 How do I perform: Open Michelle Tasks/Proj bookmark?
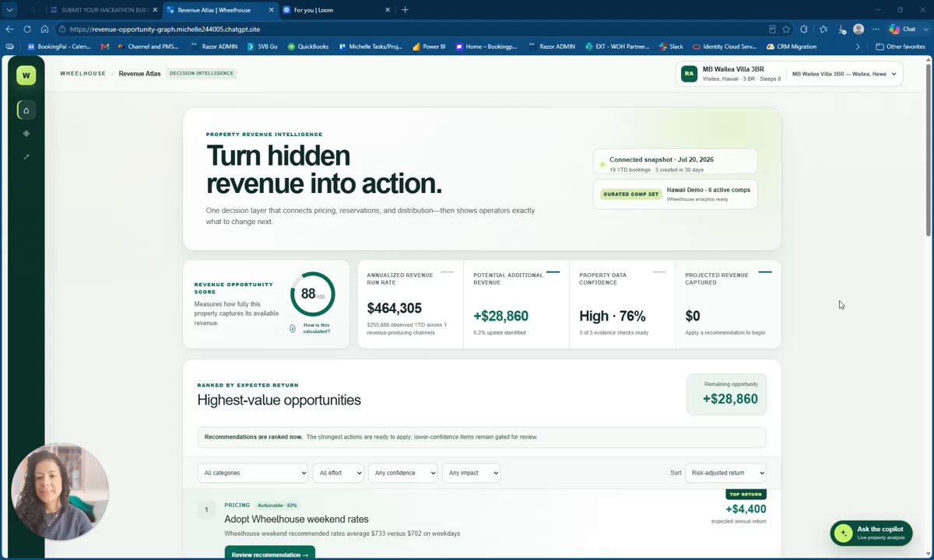370,47
